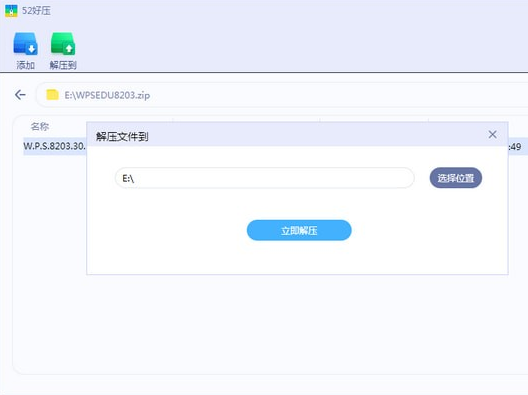Click the 添加 (Add) toolbar icon
Screen dimensions: 528x395
click(26, 44)
